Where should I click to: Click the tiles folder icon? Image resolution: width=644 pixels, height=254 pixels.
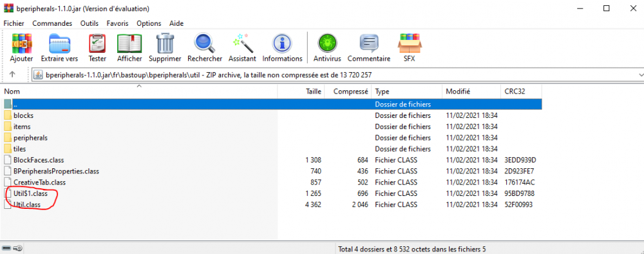(x=8, y=149)
